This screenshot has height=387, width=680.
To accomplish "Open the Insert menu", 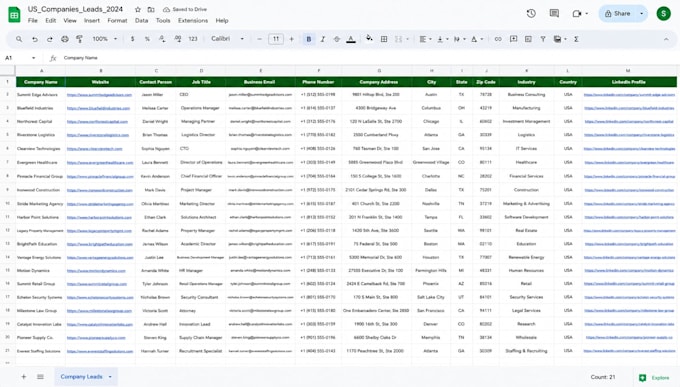I will pos(92,20).
